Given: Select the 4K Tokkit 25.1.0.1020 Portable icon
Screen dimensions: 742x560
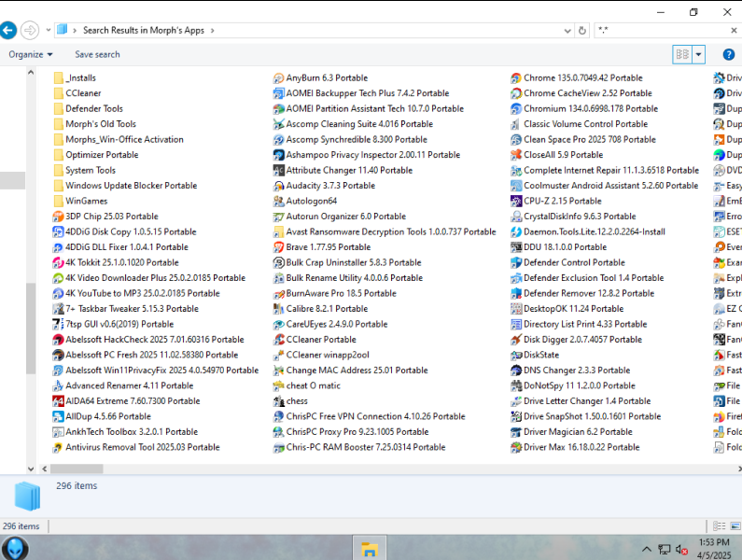Looking at the screenshot, I should coord(58,262).
